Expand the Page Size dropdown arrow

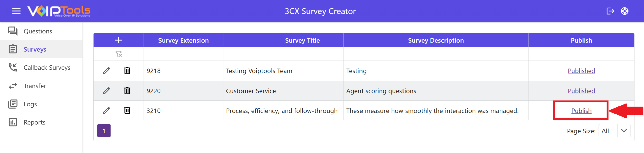pyautogui.click(x=624, y=131)
